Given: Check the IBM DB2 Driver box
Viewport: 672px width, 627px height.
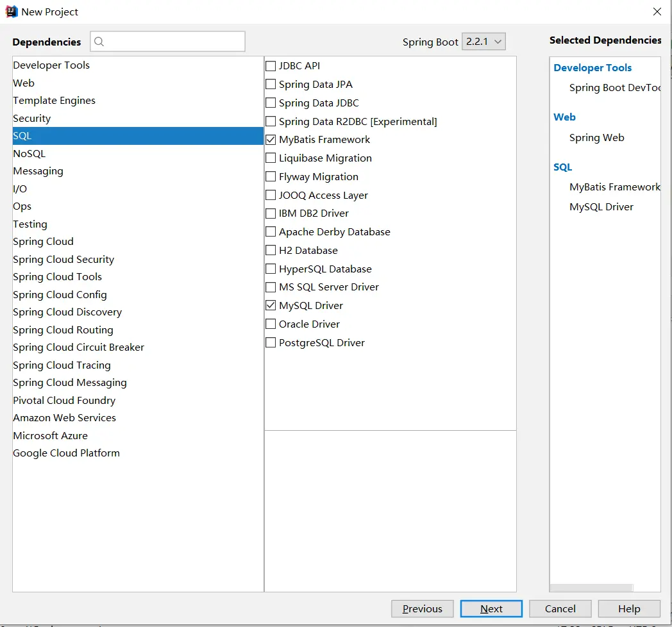Looking at the screenshot, I should [271, 213].
